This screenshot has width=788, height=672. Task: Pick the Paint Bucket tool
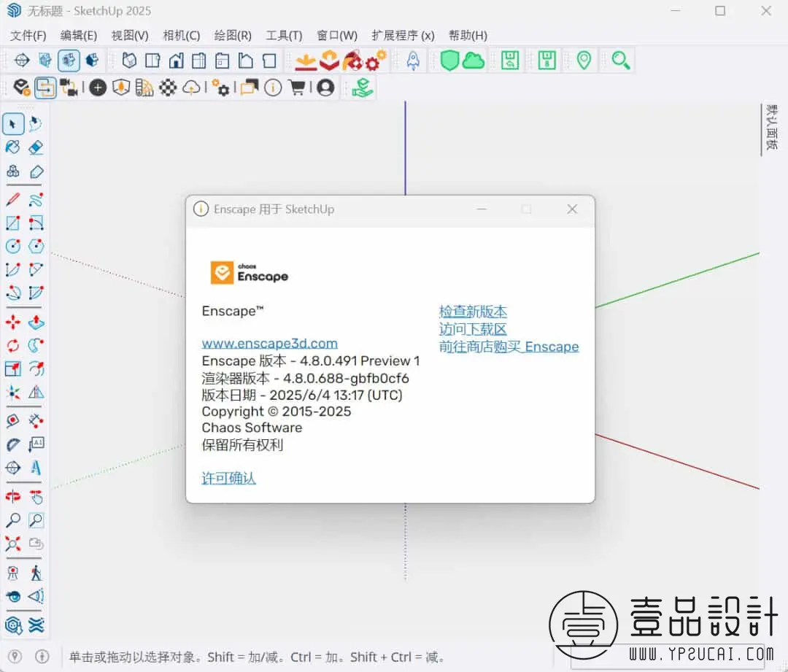pos(13,147)
